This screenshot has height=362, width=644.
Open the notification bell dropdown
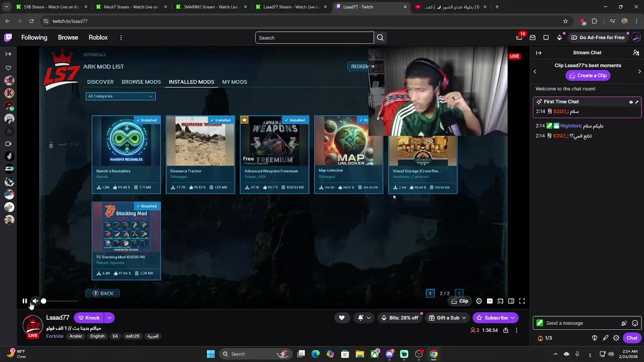(x=364, y=318)
